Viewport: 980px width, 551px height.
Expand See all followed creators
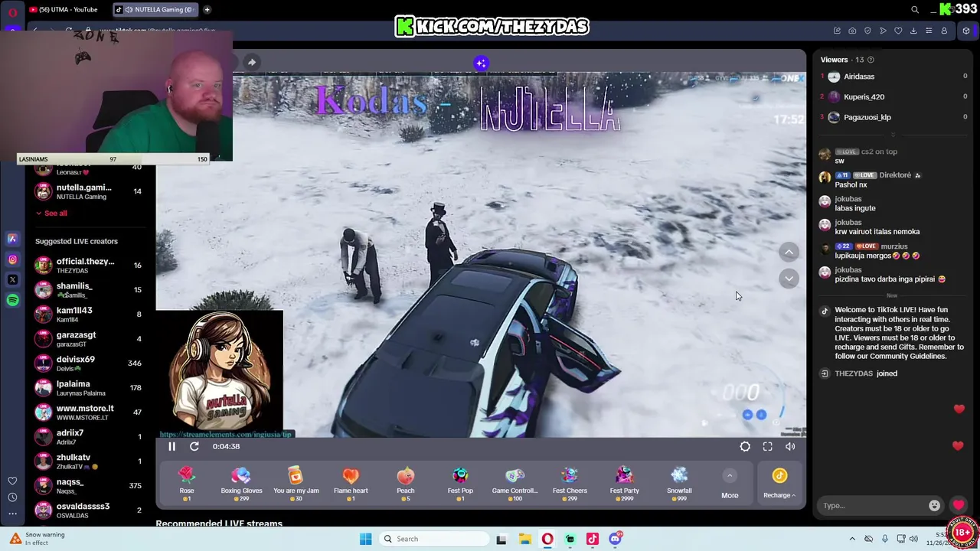(51, 214)
